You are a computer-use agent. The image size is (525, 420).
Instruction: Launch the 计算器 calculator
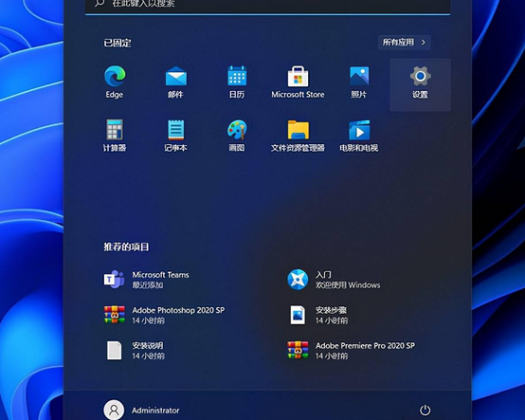pos(115,135)
